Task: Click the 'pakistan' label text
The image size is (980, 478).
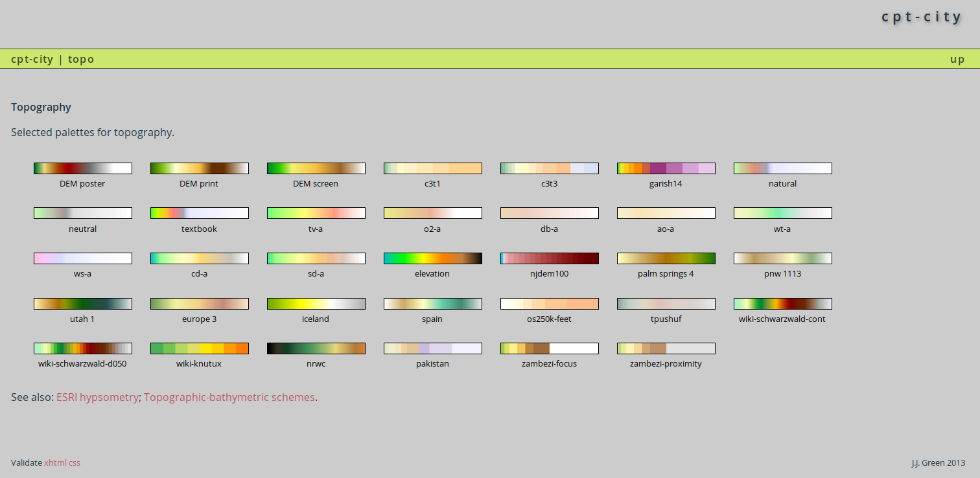Action: 432,364
